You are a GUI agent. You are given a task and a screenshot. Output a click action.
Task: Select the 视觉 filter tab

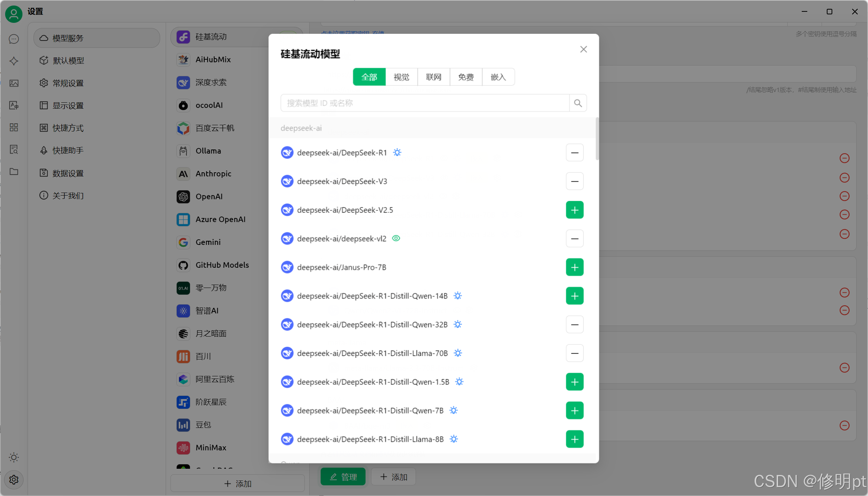[x=401, y=77]
